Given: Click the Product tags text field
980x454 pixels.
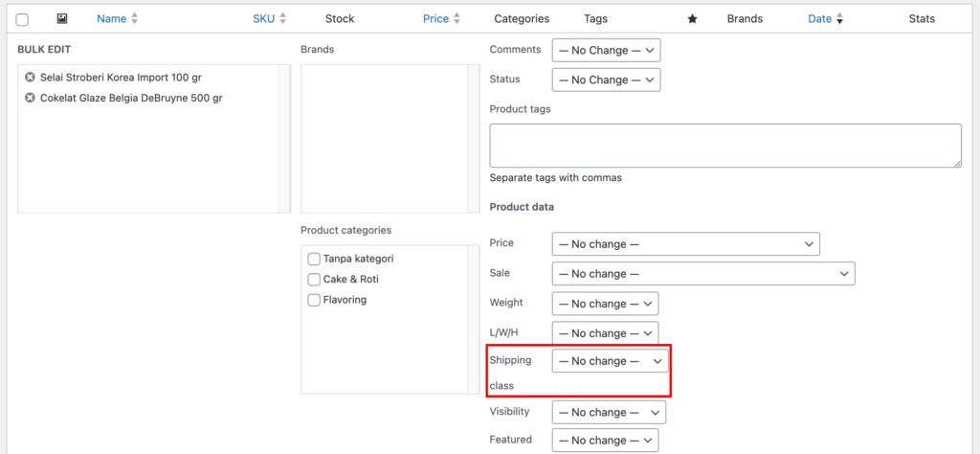Looking at the screenshot, I should point(724,146).
